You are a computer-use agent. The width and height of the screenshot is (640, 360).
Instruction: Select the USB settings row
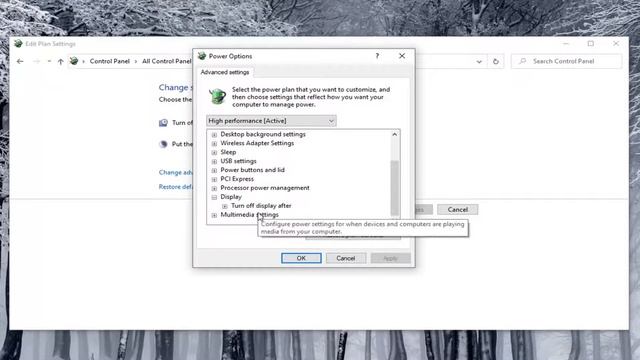coord(238,161)
